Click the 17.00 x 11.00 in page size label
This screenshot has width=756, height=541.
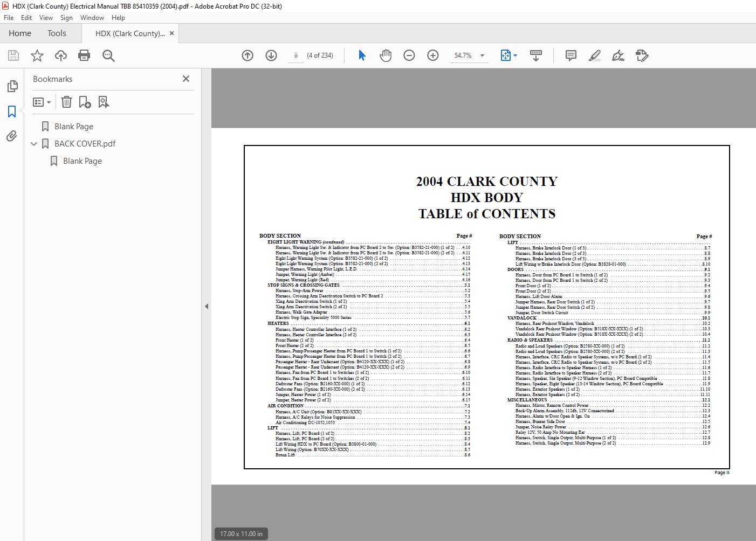click(241, 534)
